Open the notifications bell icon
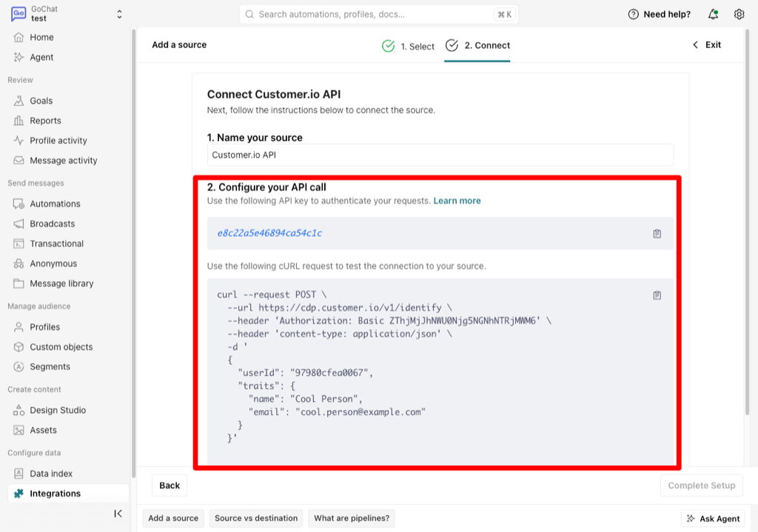758x532 pixels. pos(713,15)
